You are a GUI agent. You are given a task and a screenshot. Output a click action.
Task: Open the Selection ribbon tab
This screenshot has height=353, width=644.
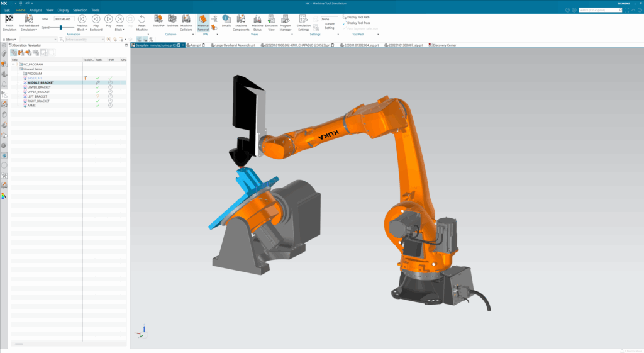(x=80, y=10)
